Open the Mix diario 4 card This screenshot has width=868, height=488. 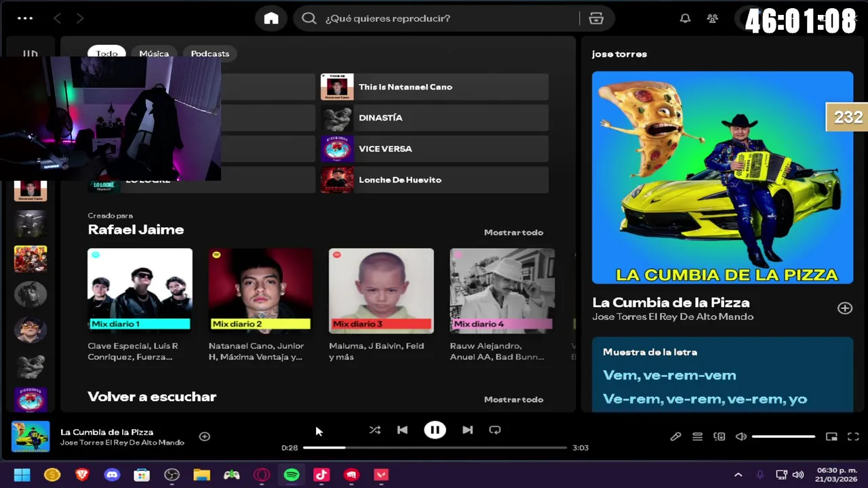502,305
